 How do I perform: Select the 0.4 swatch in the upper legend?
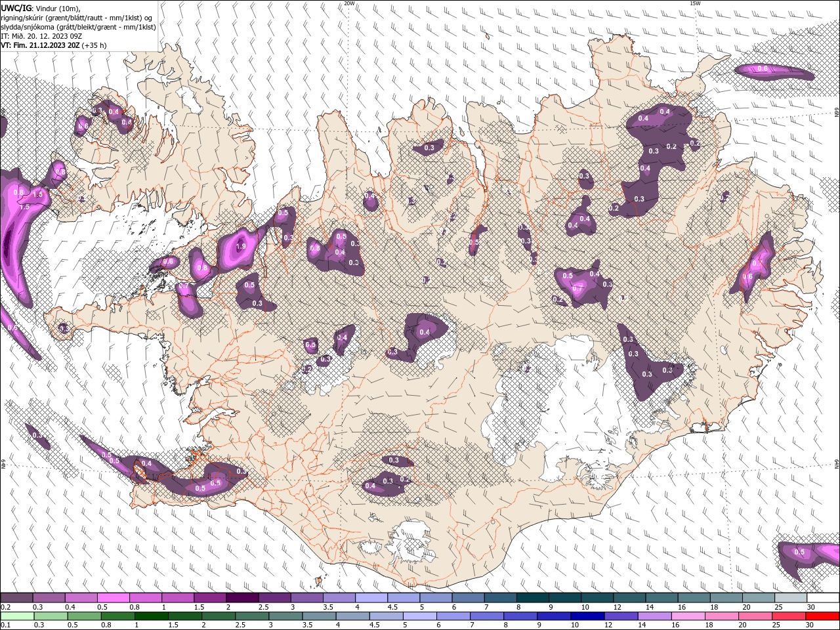(x=81, y=598)
